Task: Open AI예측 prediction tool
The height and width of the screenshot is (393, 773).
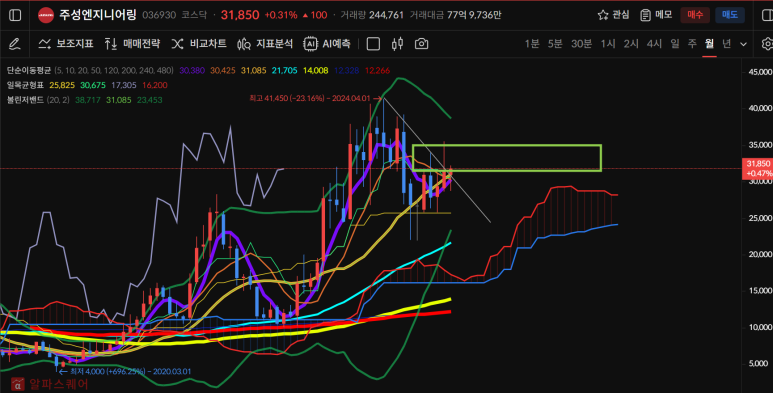Action: point(327,44)
